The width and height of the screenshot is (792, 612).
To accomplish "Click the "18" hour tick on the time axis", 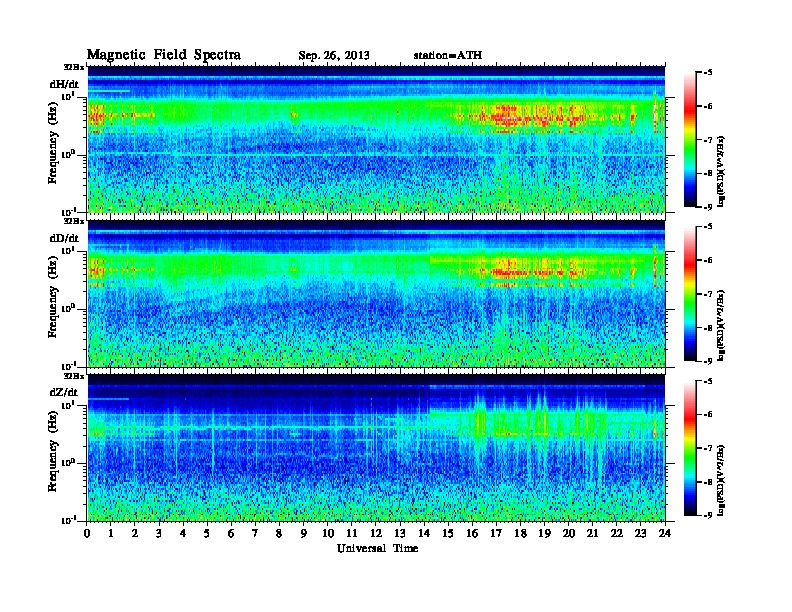I will [x=520, y=533].
